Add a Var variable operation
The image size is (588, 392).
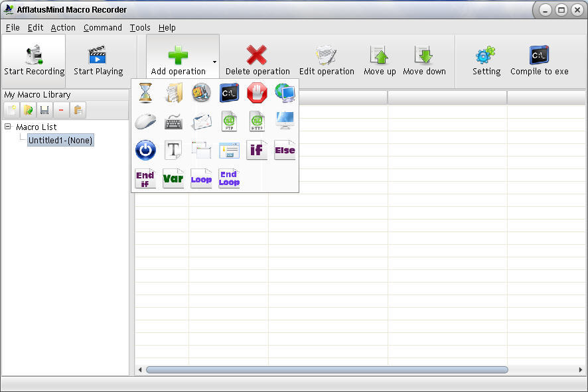click(173, 178)
